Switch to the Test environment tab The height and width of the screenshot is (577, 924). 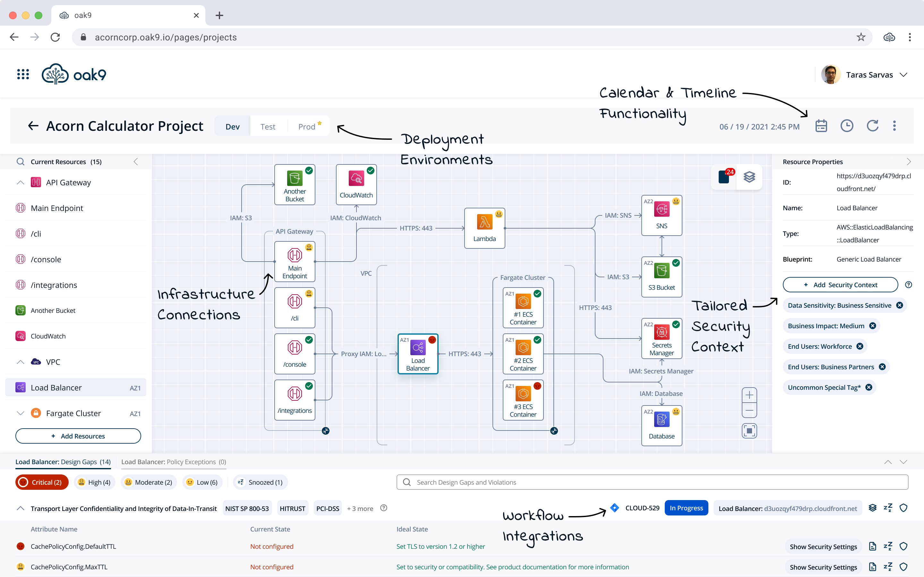pos(268,127)
